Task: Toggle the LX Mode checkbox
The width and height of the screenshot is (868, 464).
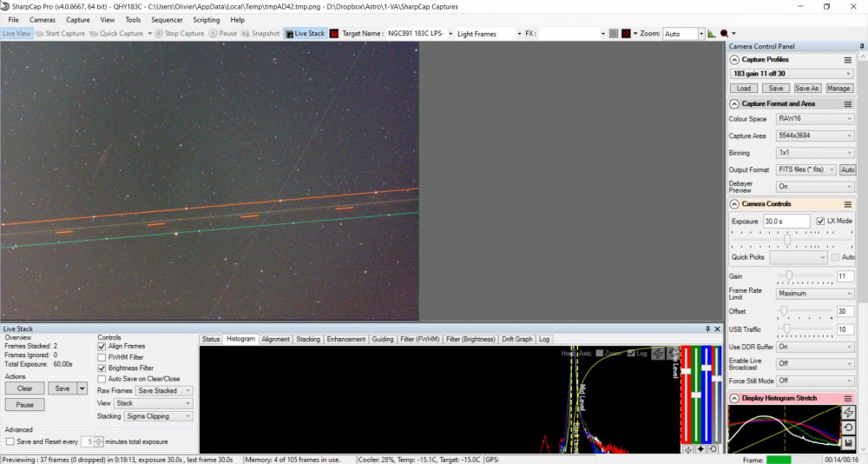Action: point(820,222)
